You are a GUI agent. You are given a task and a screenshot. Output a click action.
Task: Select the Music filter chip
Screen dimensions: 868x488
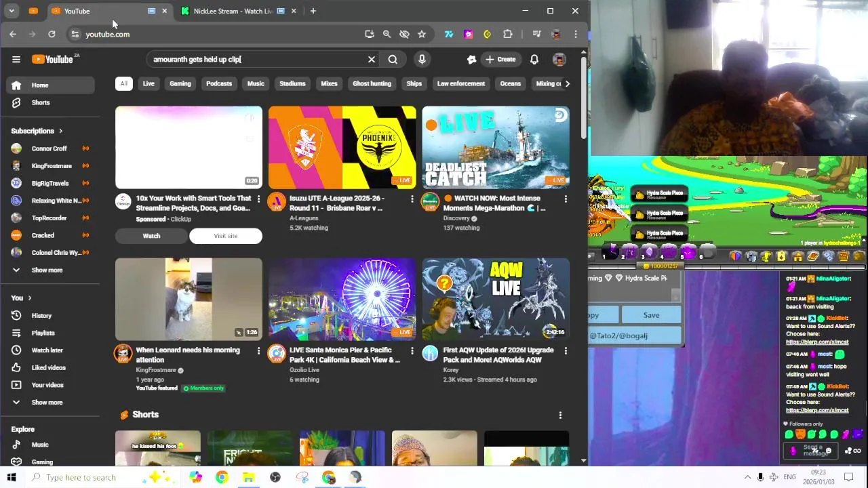click(x=256, y=83)
